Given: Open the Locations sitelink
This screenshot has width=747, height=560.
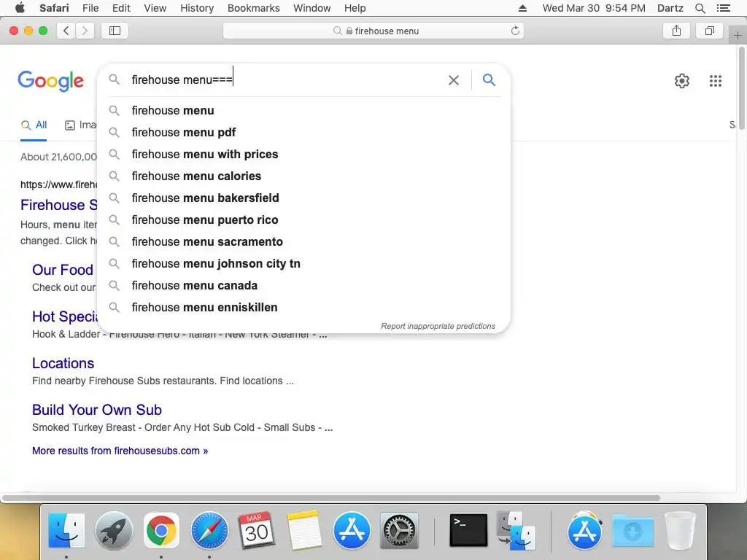Looking at the screenshot, I should click(x=63, y=363).
